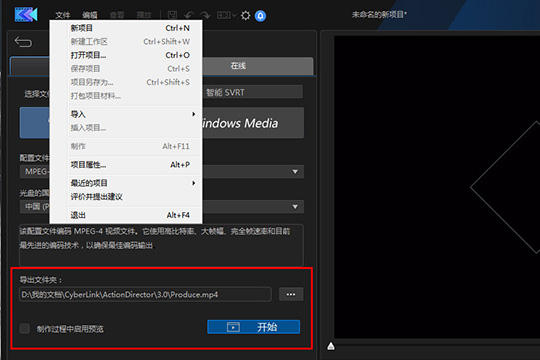Open the 播放 menu
The width and height of the screenshot is (540, 360).
point(144,15)
